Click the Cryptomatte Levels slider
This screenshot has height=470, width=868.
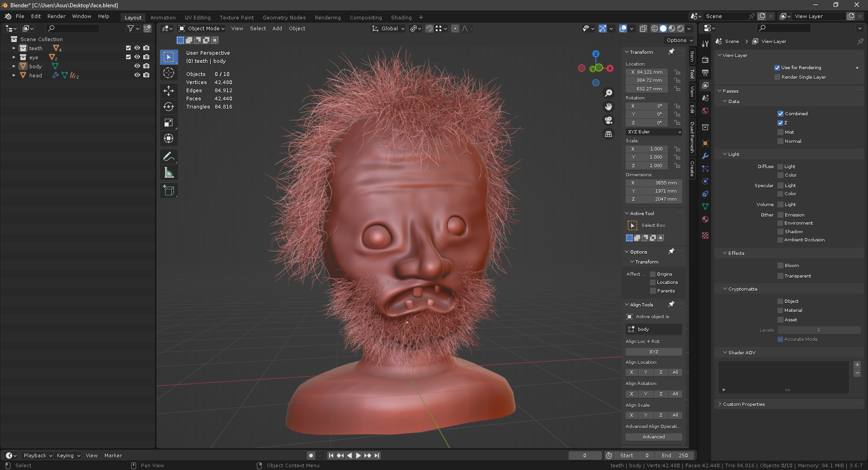tap(819, 330)
